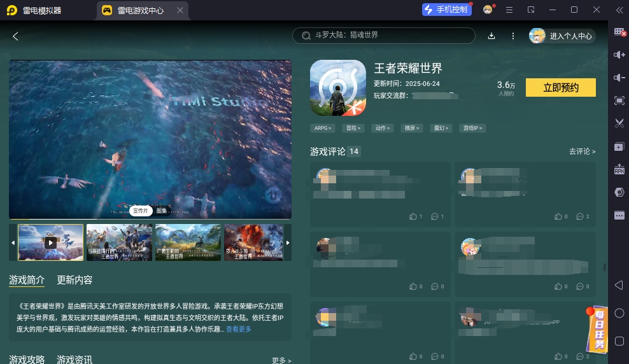The width and height of the screenshot is (629, 364).
Task: Toggle fullscreen from the sidebar icon
Action: (619, 101)
